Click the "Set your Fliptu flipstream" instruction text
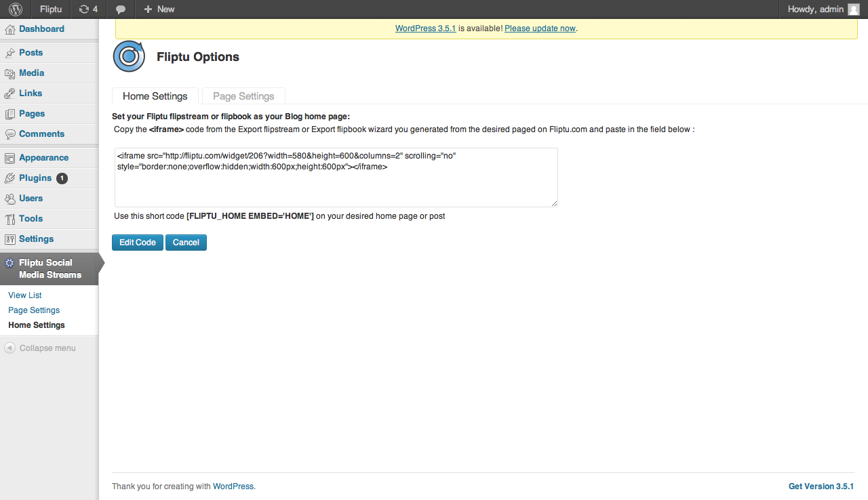The image size is (868, 500). tap(231, 117)
